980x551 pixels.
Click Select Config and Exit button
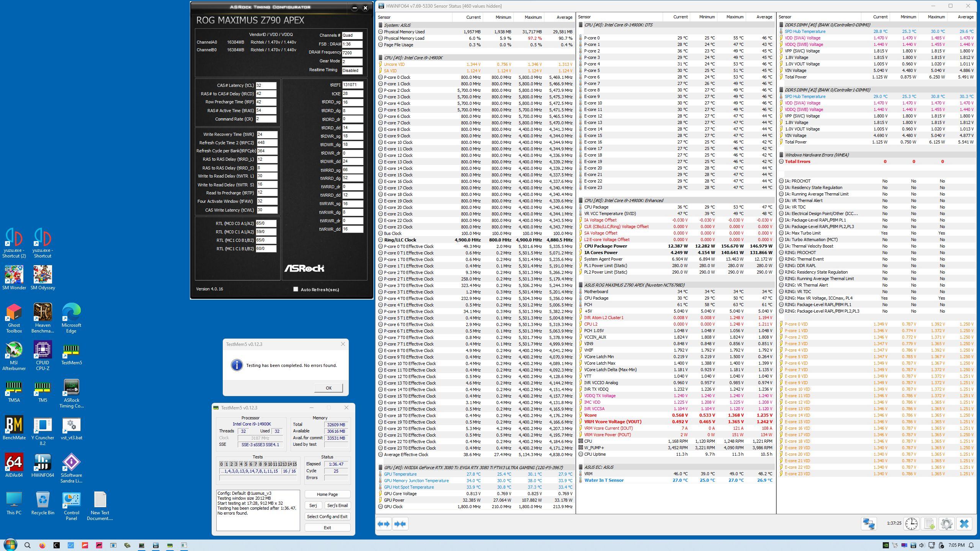pyautogui.click(x=327, y=517)
